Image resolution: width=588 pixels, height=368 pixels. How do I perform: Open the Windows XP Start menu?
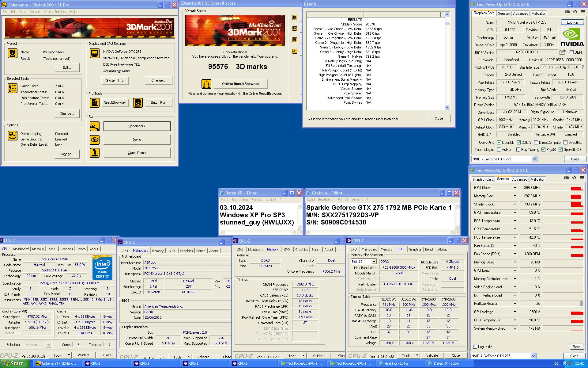pos(15,363)
